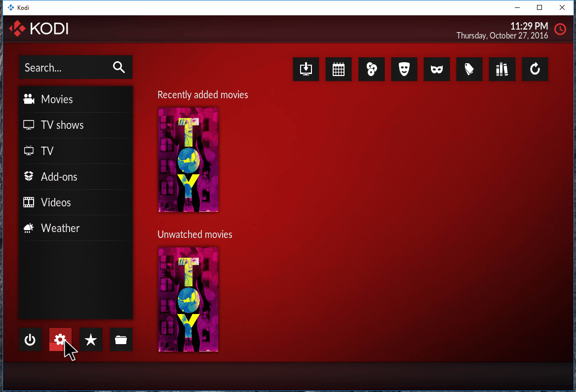The image size is (576, 392).
Task: Open the Movies menu item
Action: 76,99
